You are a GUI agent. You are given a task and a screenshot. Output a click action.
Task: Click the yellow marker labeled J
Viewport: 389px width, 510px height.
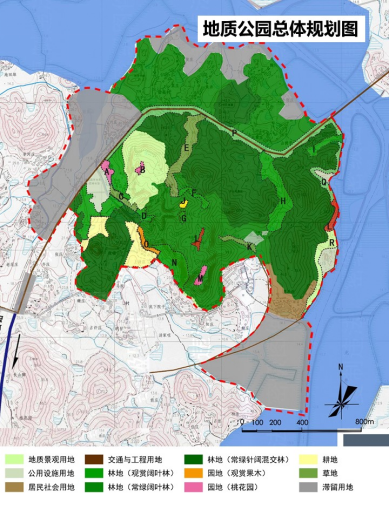183,203
